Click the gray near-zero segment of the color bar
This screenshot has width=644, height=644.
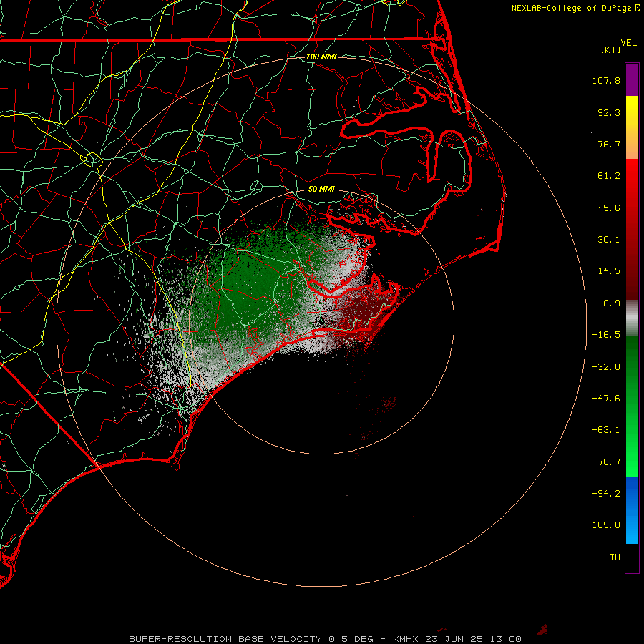pyautogui.click(x=632, y=318)
